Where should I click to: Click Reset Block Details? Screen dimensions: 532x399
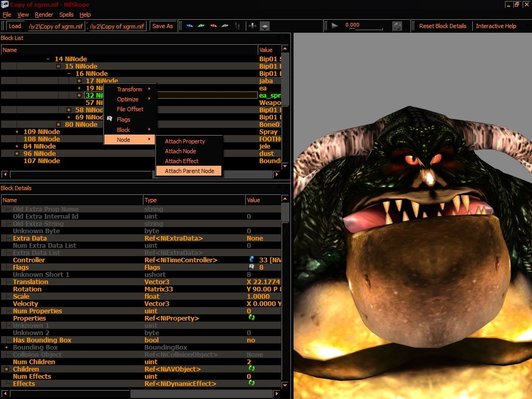click(x=443, y=26)
